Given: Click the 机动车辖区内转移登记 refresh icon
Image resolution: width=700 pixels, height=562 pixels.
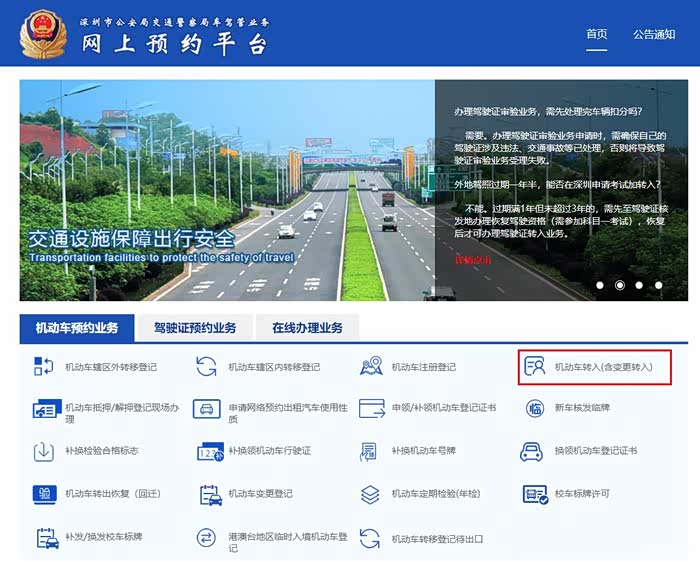Looking at the screenshot, I should click(206, 366).
